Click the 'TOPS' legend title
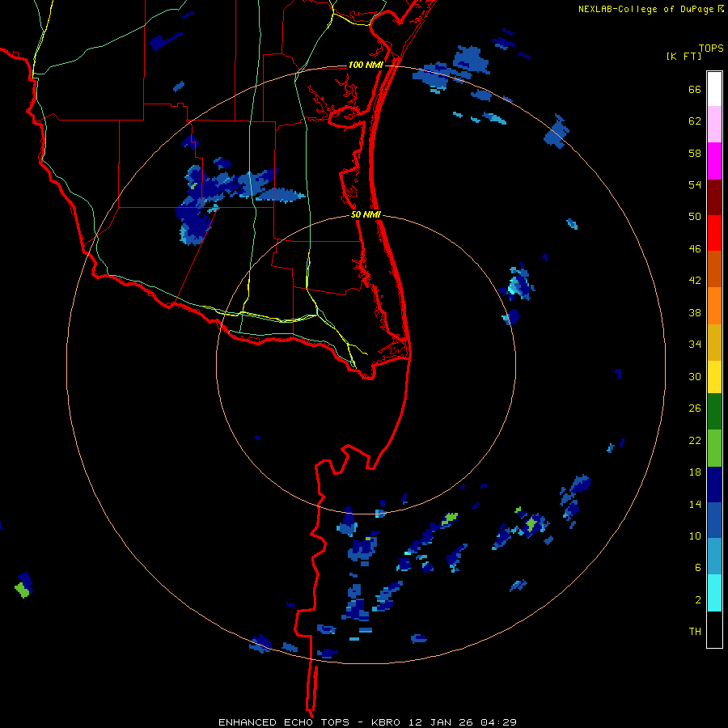This screenshot has height=728, width=728. pos(711,48)
